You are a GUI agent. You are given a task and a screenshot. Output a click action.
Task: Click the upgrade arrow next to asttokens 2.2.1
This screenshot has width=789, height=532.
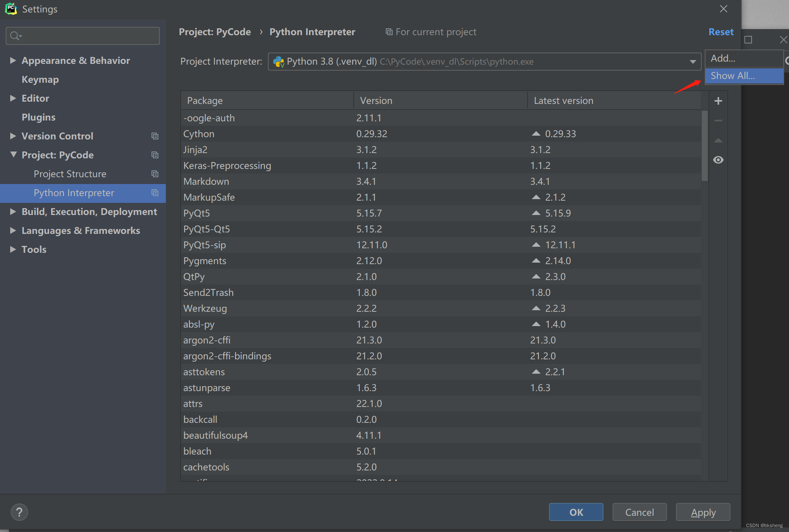[536, 372]
